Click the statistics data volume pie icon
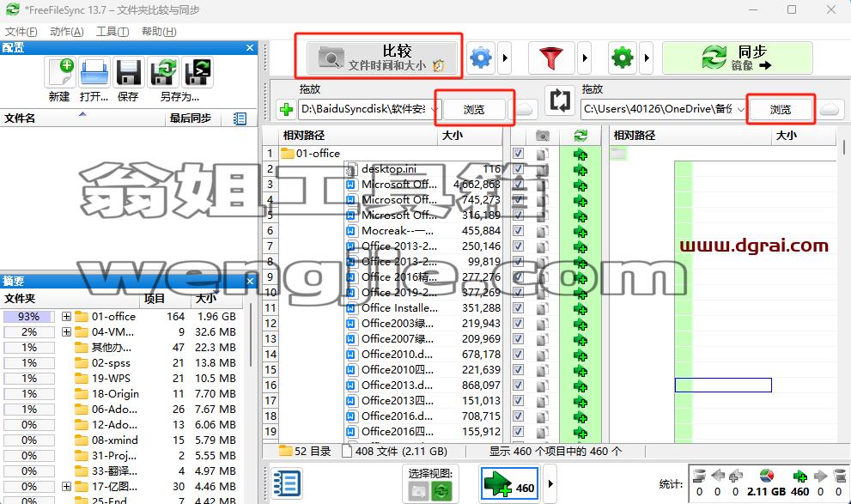 click(766, 477)
